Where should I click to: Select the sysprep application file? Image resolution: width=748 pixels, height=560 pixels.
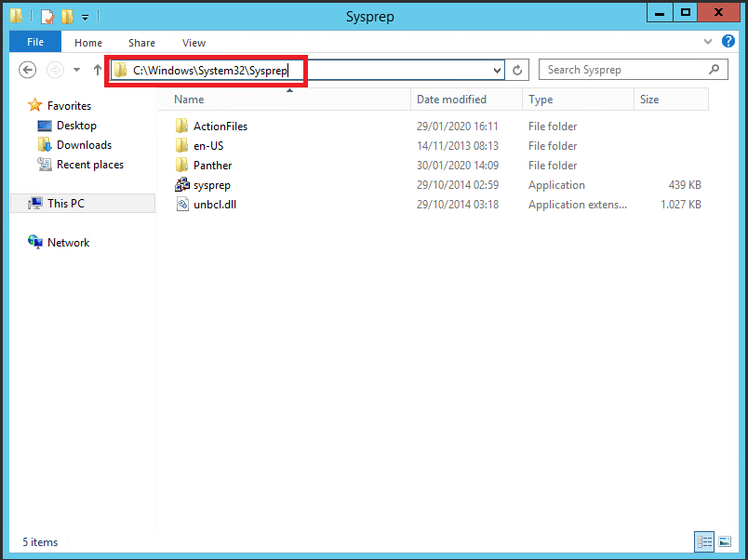[x=212, y=185]
